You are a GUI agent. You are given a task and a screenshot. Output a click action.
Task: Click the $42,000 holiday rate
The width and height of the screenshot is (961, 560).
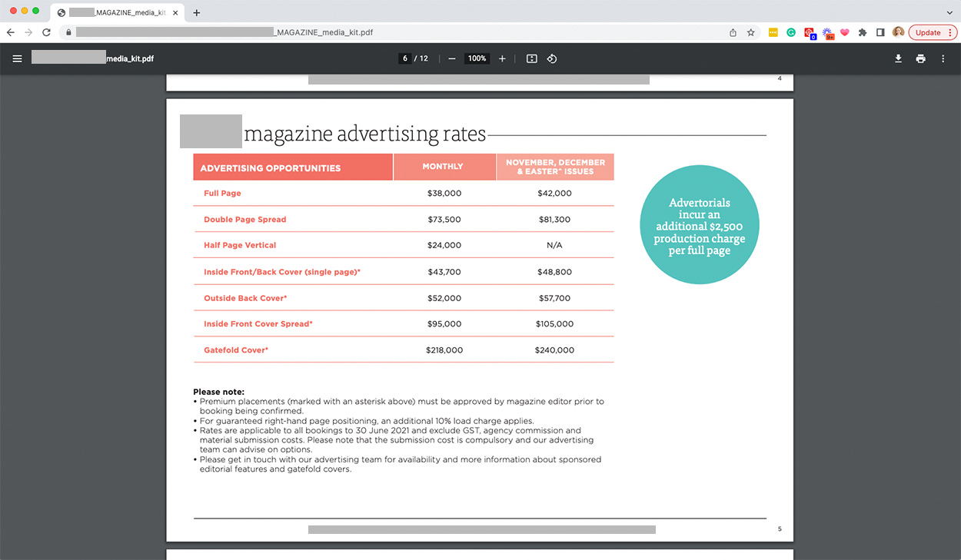(x=554, y=194)
